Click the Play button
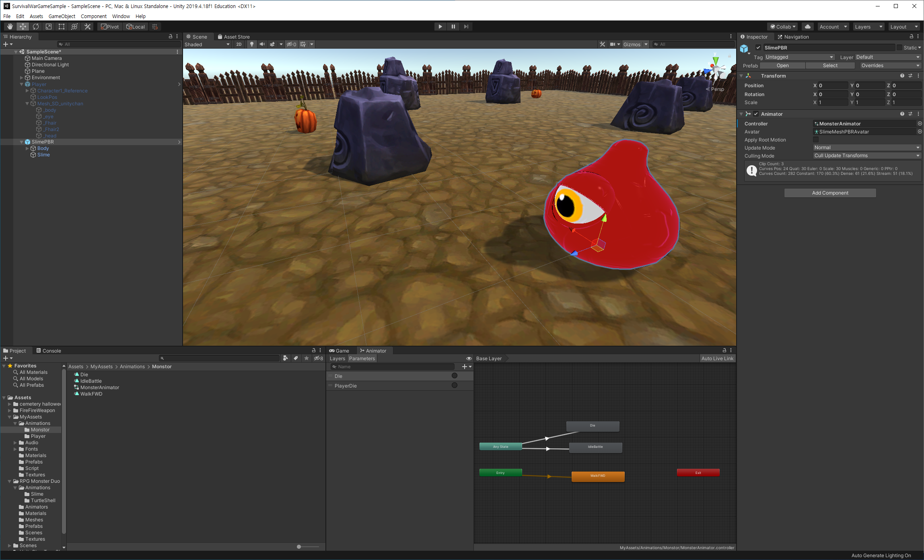 pos(440,27)
